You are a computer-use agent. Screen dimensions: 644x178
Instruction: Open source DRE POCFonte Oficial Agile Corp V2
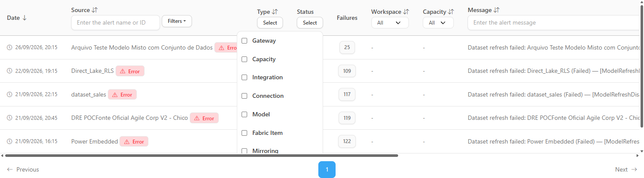[129, 118]
